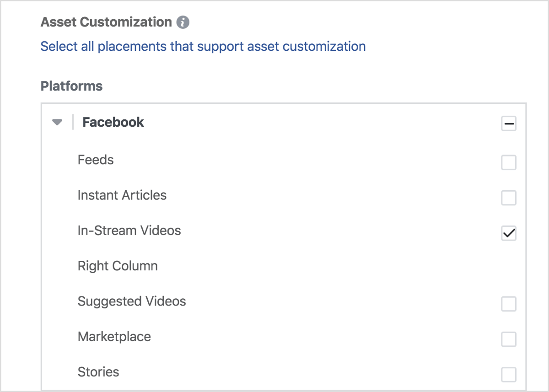
Task: Click the Platforms section label
Action: pos(71,86)
